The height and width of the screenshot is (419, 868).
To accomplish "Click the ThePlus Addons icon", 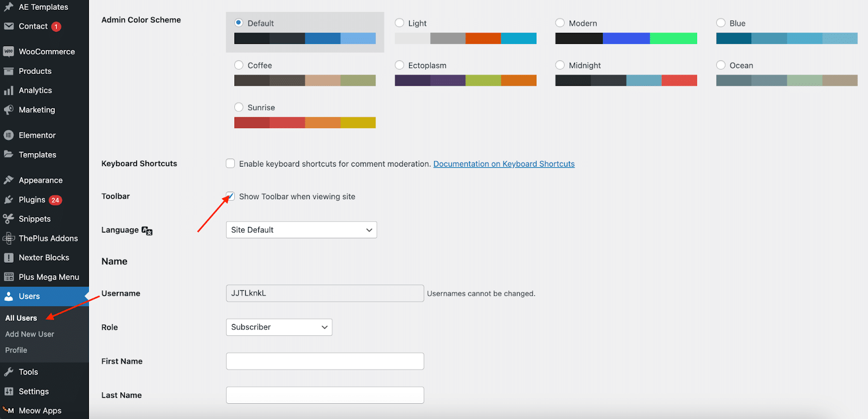I will 9,238.
